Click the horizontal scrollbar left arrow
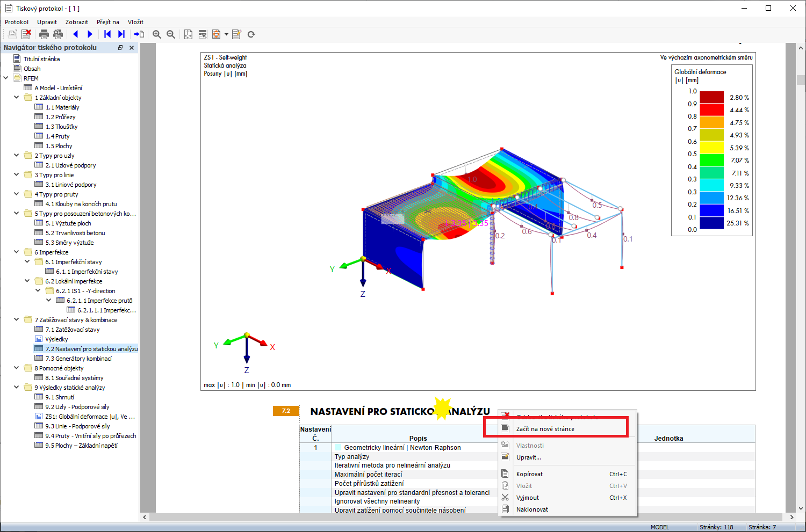 [145, 517]
